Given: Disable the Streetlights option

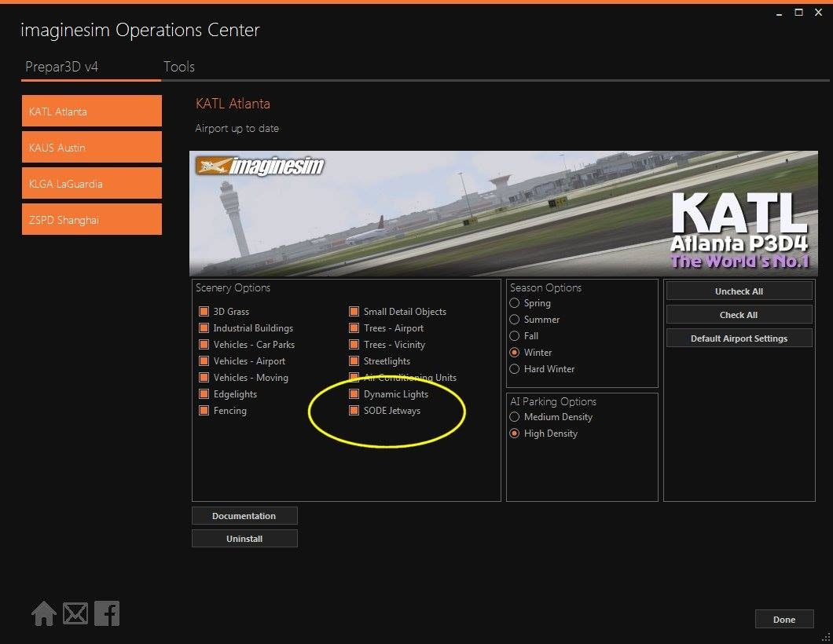Looking at the screenshot, I should pos(354,360).
